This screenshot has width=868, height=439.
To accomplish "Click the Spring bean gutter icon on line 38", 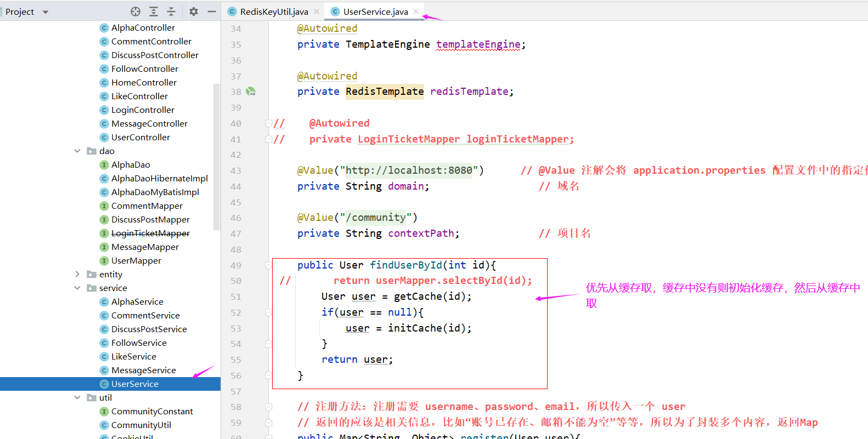I will point(251,92).
